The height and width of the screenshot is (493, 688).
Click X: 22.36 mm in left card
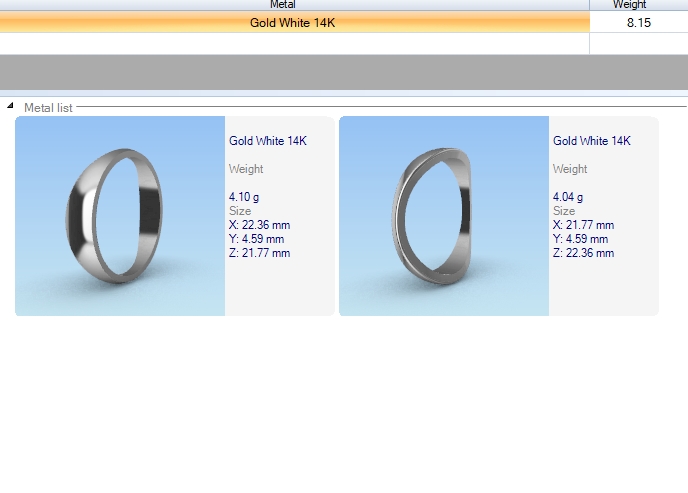click(x=260, y=225)
